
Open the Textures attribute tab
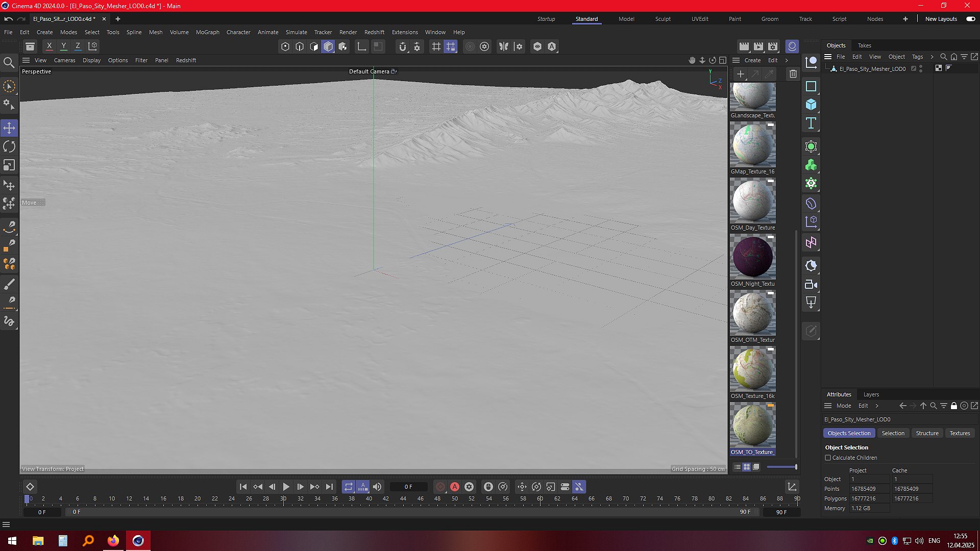pyautogui.click(x=960, y=433)
